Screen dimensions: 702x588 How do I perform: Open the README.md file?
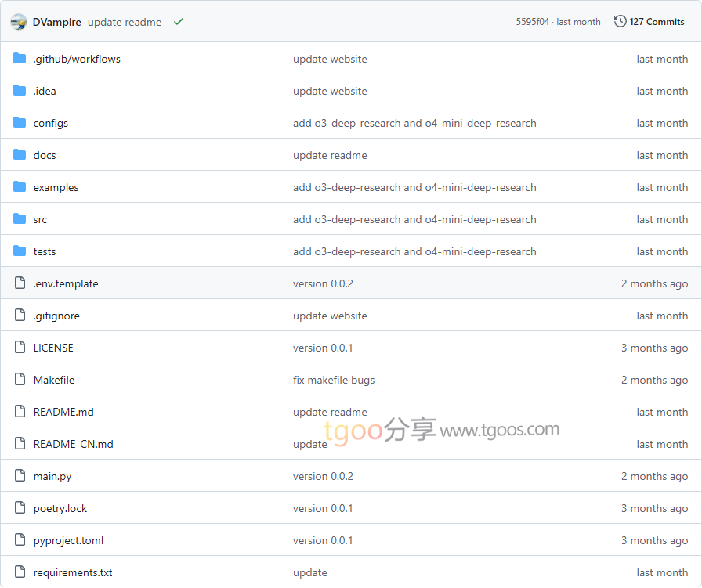point(63,412)
